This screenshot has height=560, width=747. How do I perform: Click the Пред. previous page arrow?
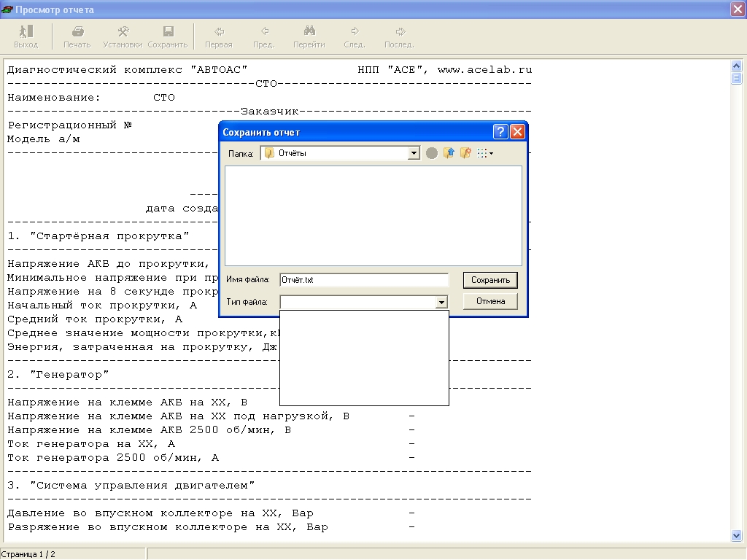264,36
